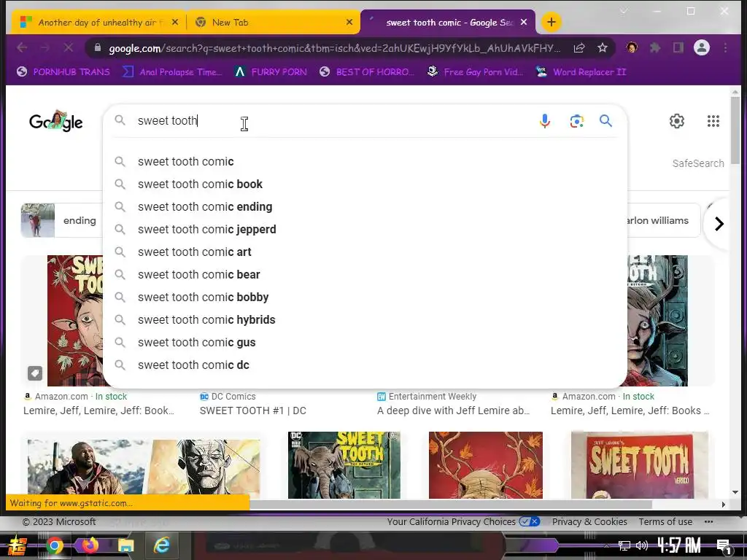Open more footer options ellipsis
Screen dimensions: 747x560
pos(708,522)
